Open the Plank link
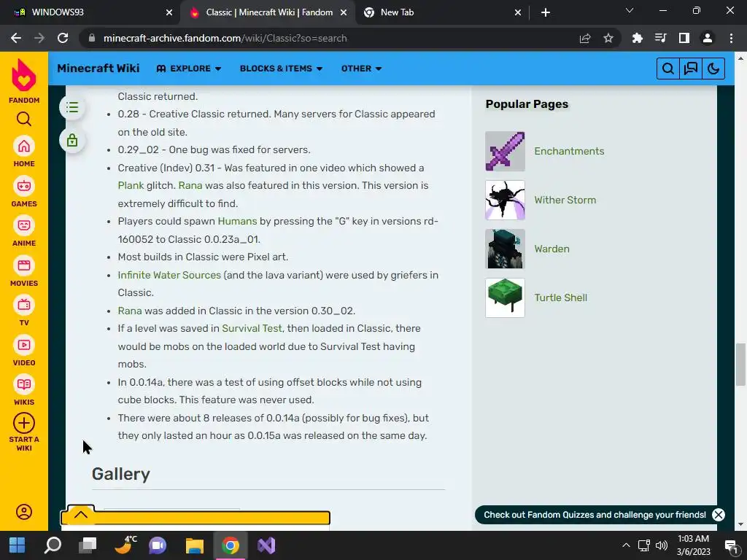The image size is (747, 560). [131, 185]
